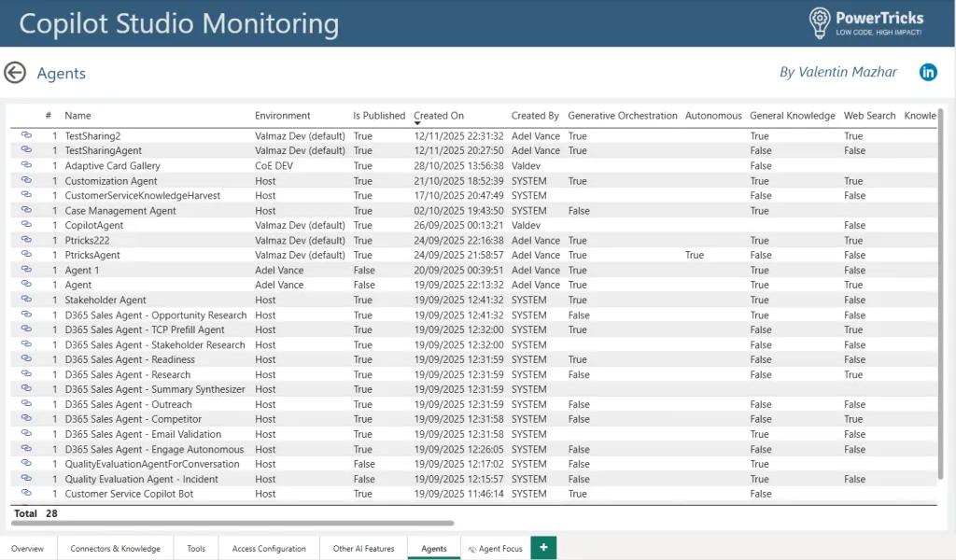Click the '#' column header
This screenshot has height=560, width=956.
[x=49, y=115]
